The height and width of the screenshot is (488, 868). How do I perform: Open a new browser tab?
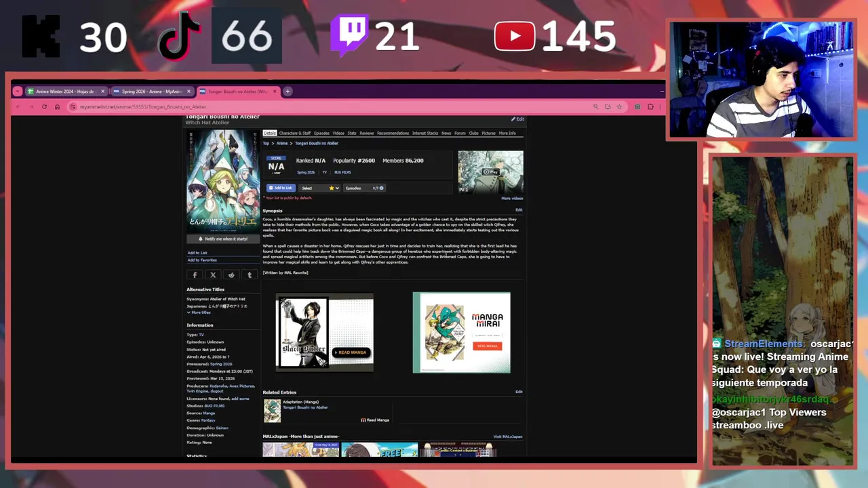pos(288,91)
